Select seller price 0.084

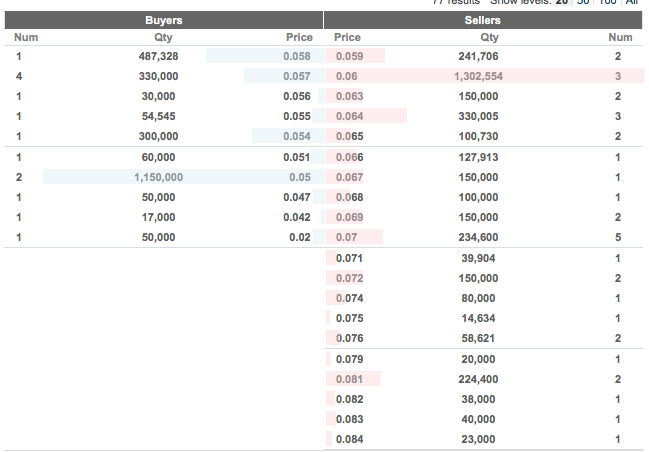point(350,439)
